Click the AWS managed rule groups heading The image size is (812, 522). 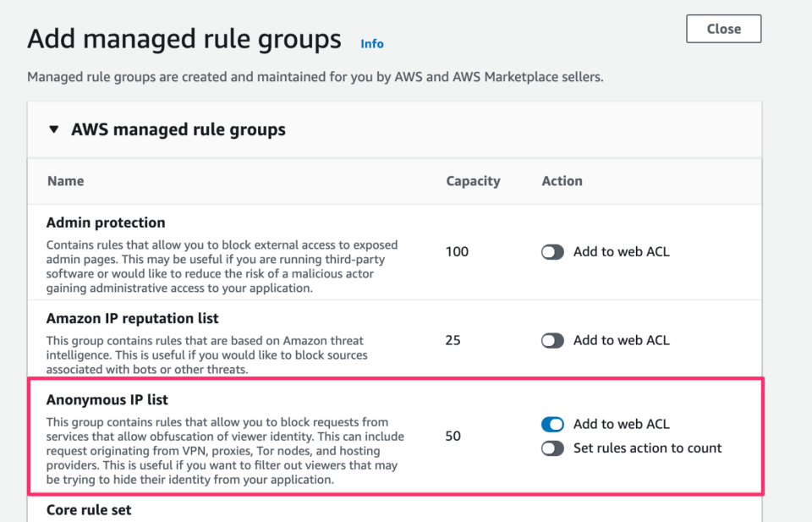coord(178,129)
